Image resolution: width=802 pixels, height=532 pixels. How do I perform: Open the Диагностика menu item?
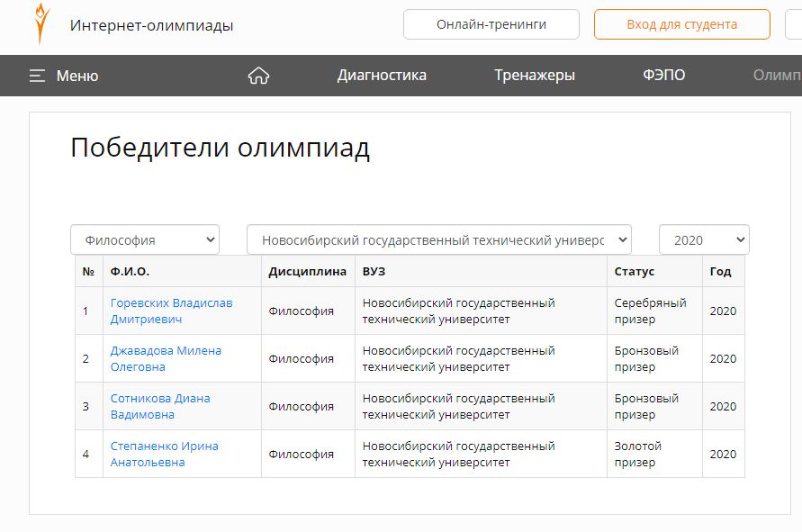[382, 76]
